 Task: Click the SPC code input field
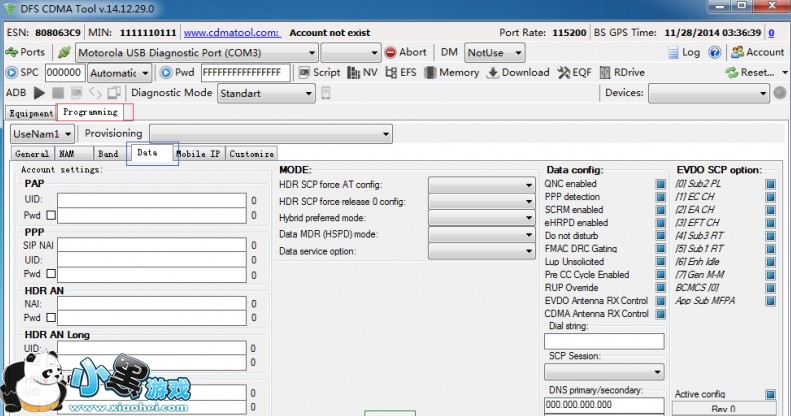click(x=65, y=73)
